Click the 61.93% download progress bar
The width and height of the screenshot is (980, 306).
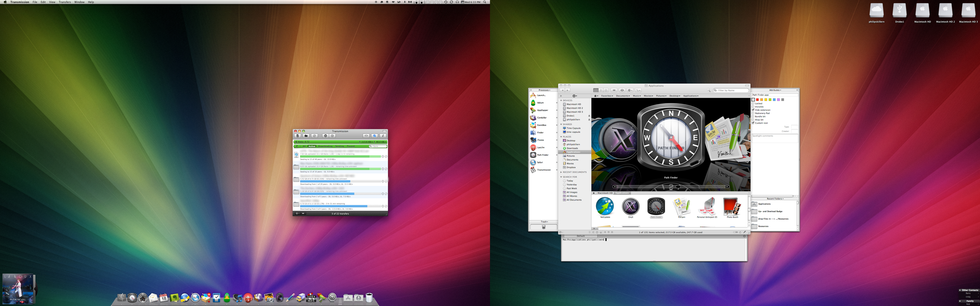341,181
